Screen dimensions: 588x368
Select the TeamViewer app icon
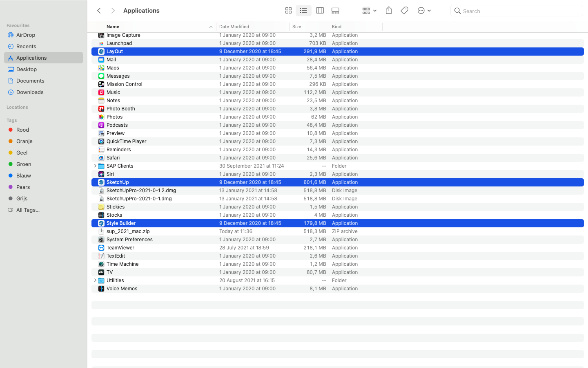(x=101, y=248)
